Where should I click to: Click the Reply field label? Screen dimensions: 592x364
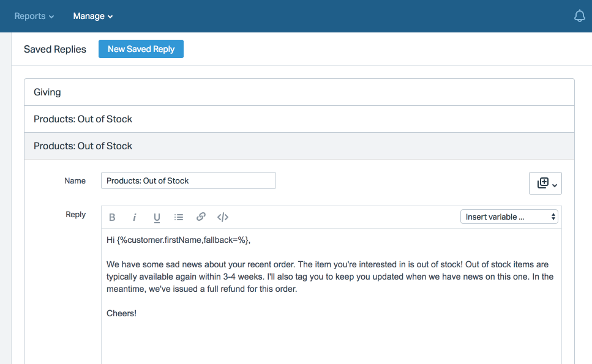[x=75, y=215]
